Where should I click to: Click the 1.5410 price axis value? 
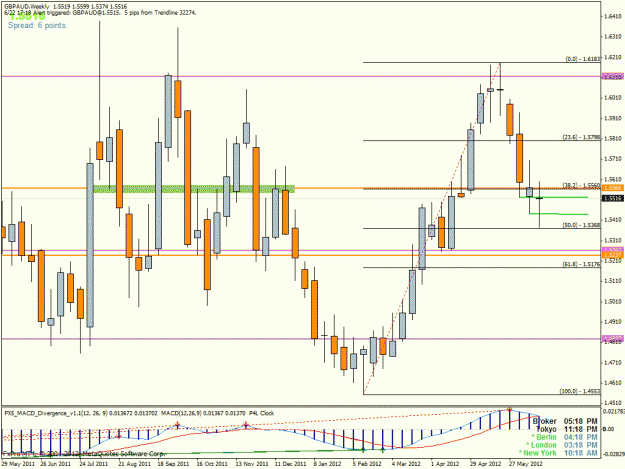click(613, 220)
